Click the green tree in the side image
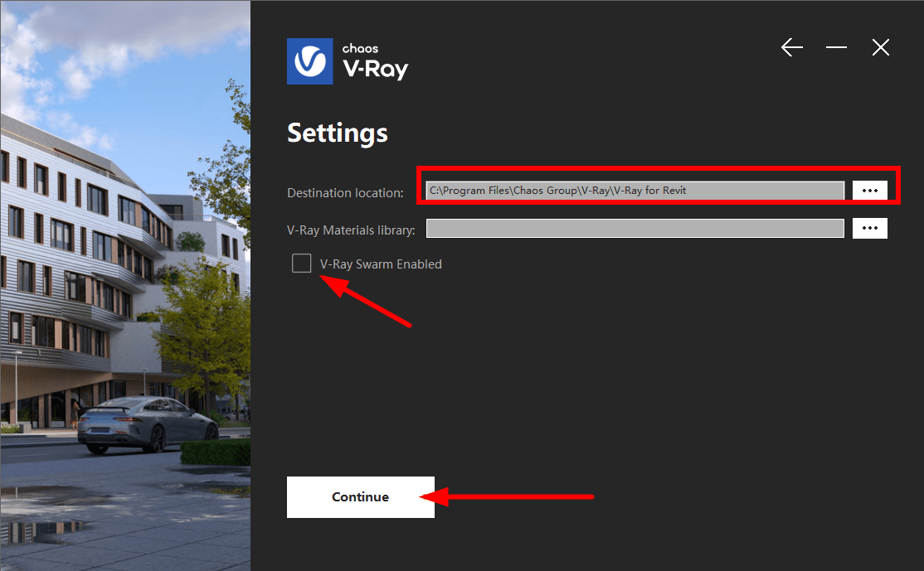 pyautogui.click(x=203, y=330)
